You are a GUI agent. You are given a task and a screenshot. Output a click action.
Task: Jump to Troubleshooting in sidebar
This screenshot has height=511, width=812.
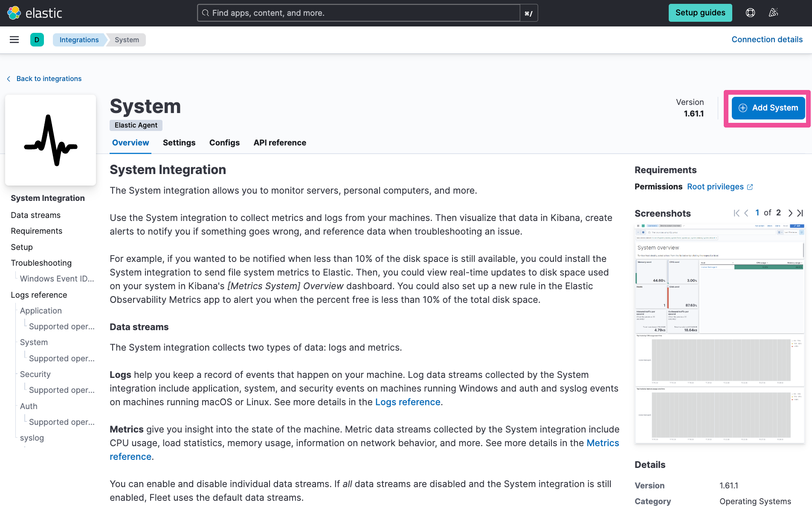pos(41,263)
